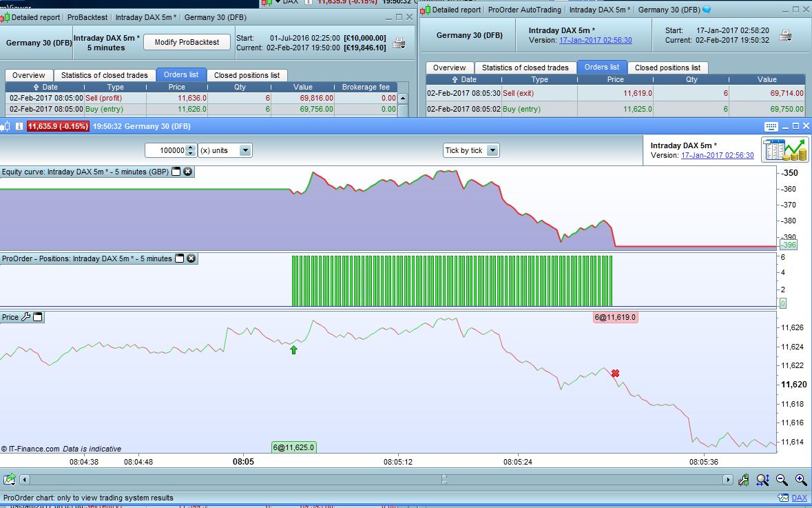Screen dimensions: 812x508
Task: Open print icon in ProOrder AutoTrading report
Action: tap(785, 35)
